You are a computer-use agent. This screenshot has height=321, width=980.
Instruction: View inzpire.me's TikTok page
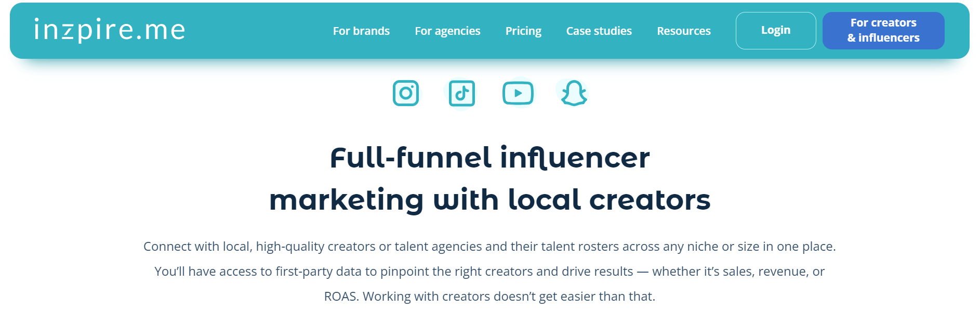462,93
